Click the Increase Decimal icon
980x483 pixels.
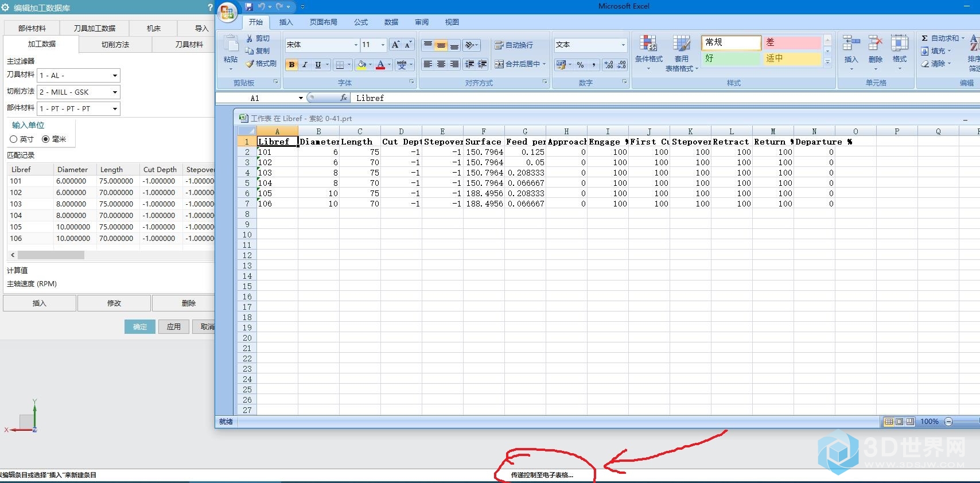click(609, 65)
